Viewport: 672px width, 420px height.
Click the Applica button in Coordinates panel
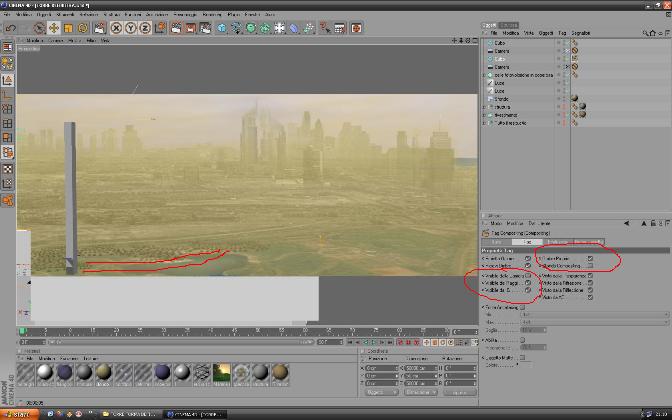[459, 392]
